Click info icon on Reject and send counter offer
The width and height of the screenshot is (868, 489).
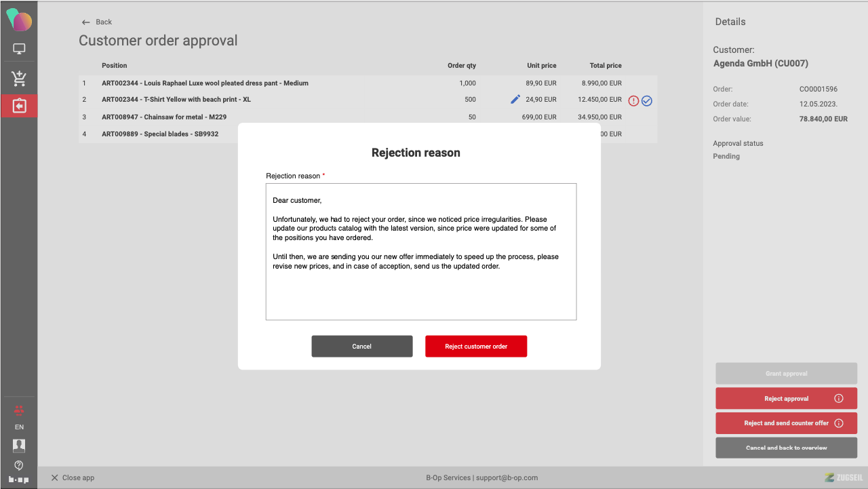point(839,423)
